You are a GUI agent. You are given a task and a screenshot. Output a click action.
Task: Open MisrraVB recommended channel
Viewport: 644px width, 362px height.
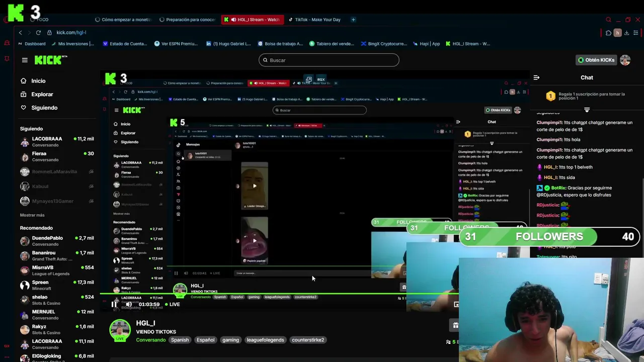57,270
